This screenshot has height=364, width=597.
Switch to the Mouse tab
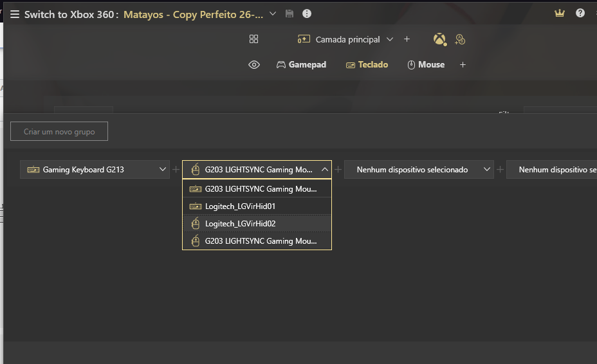point(426,65)
